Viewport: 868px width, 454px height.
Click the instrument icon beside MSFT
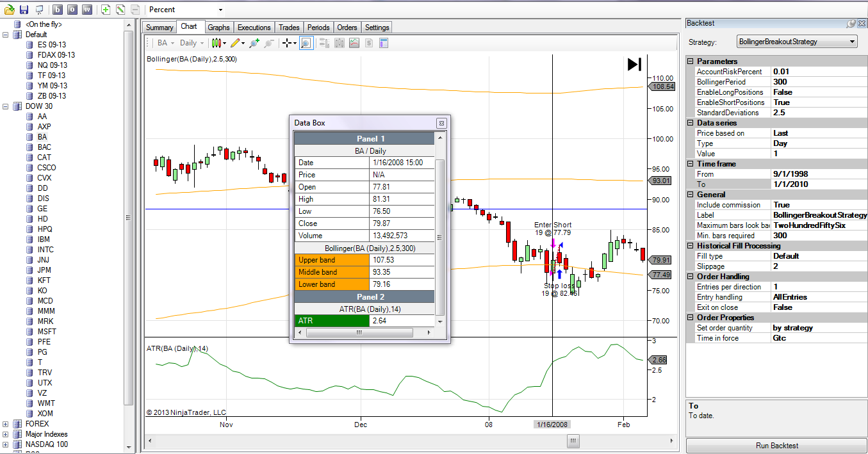click(x=29, y=332)
